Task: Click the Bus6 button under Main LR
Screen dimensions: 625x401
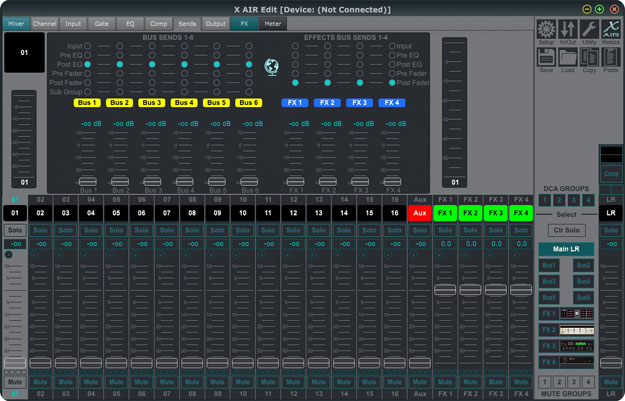Action: click(584, 297)
